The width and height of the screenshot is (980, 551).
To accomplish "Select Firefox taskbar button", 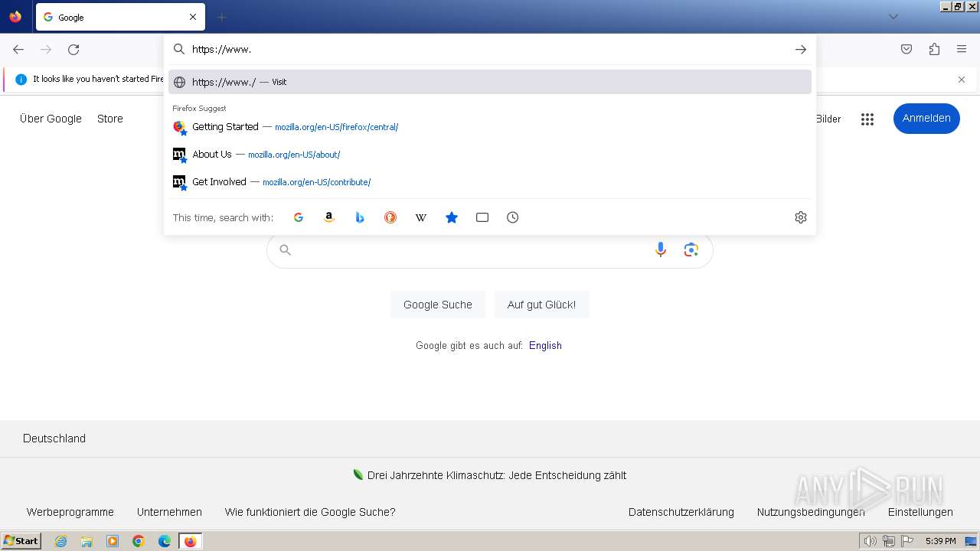I will click(x=191, y=541).
